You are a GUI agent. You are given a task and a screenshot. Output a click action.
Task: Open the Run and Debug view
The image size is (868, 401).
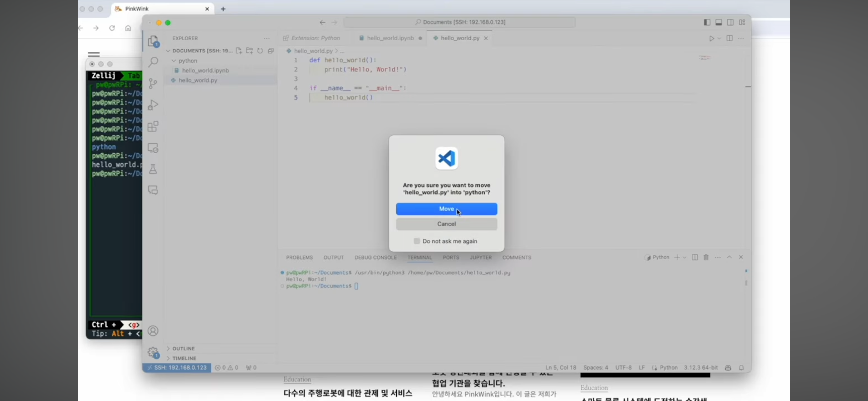click(153, 105)
